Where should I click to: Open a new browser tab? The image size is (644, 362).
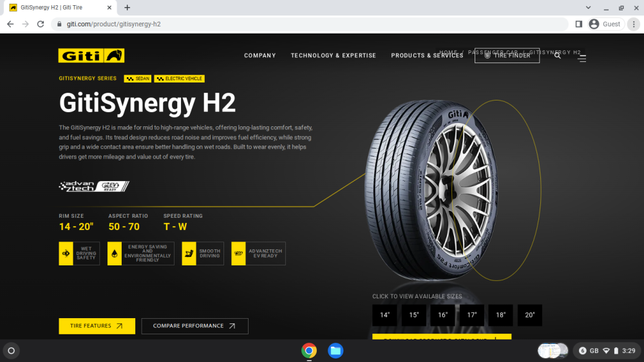coord(128,7)
